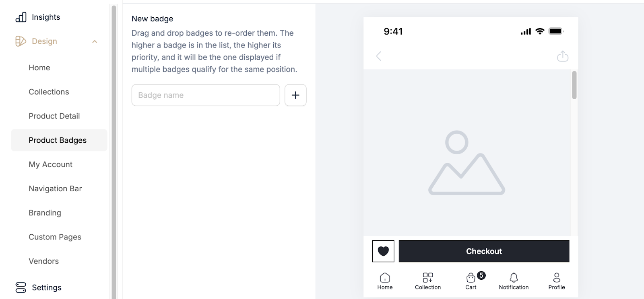Select Navigation Bar in the sidebar
Screen dimensions: 644x299
(55, 189)
